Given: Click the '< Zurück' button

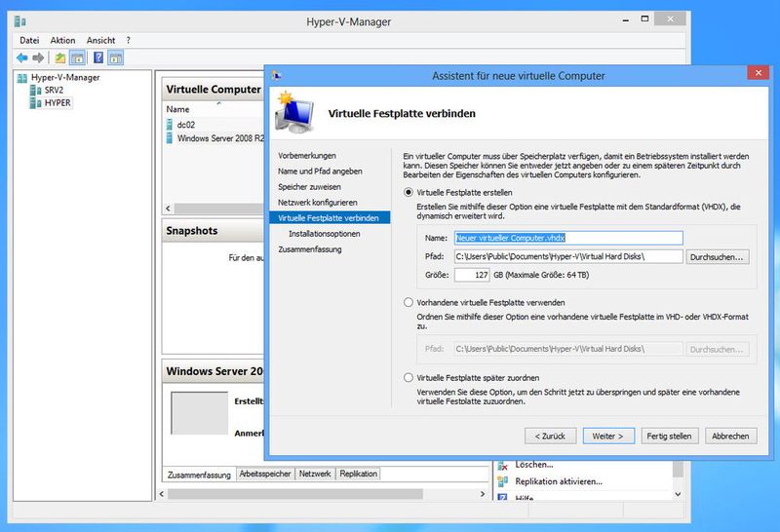Looking at the screenshot, I should (x=550, y=437).
